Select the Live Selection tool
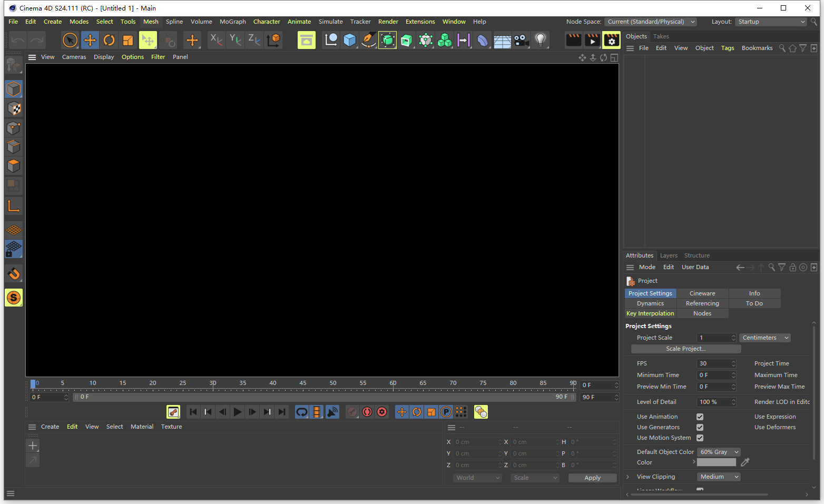Screen dimensions: 824x504 tap(70, 40)
